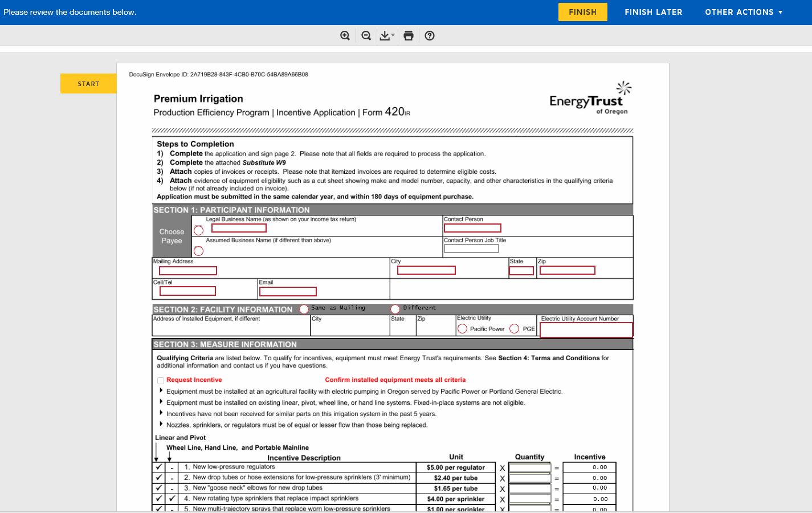Open the OTHER ACTIONS dropdown menu

744,12
